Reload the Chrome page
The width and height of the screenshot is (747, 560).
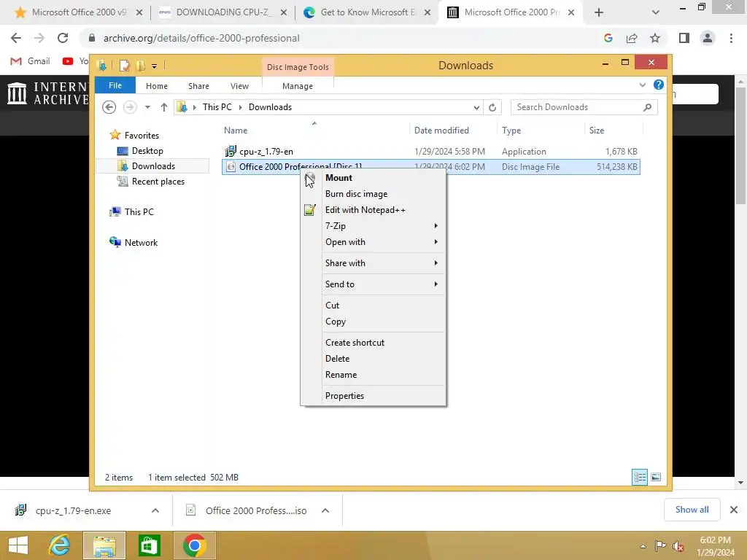pos(63,38)
